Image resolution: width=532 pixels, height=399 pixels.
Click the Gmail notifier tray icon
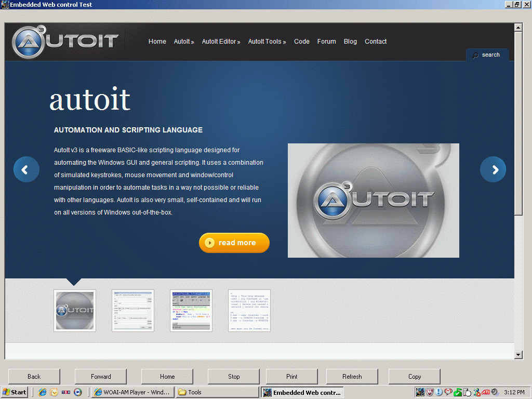pyautogui.click(x=448, y=392)
